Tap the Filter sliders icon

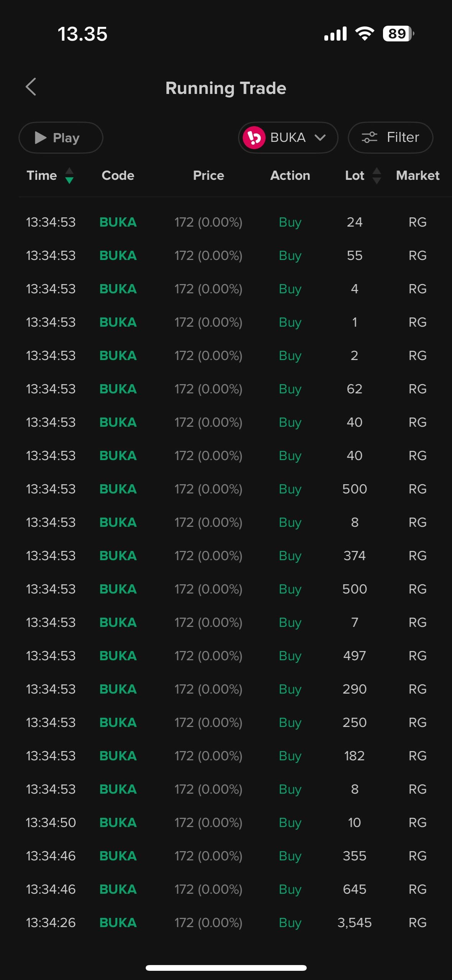pyautogui.click(x=370, y=137)
